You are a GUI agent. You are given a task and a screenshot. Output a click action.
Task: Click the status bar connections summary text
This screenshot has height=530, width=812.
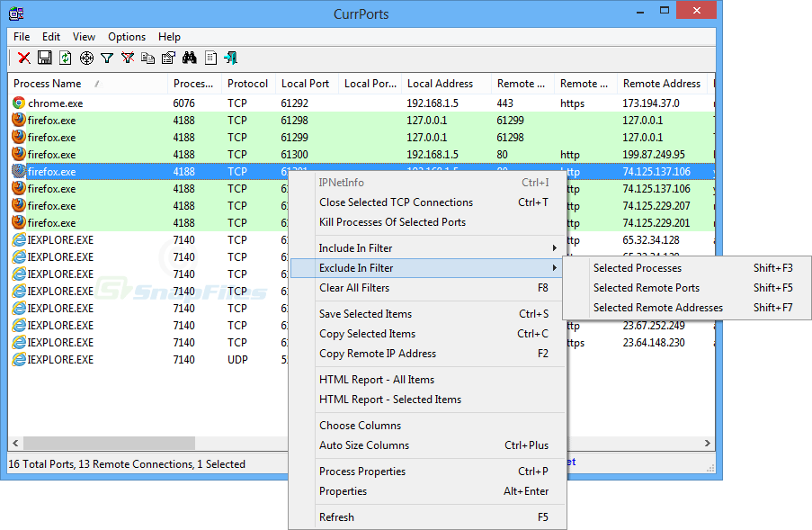point(127,464)
